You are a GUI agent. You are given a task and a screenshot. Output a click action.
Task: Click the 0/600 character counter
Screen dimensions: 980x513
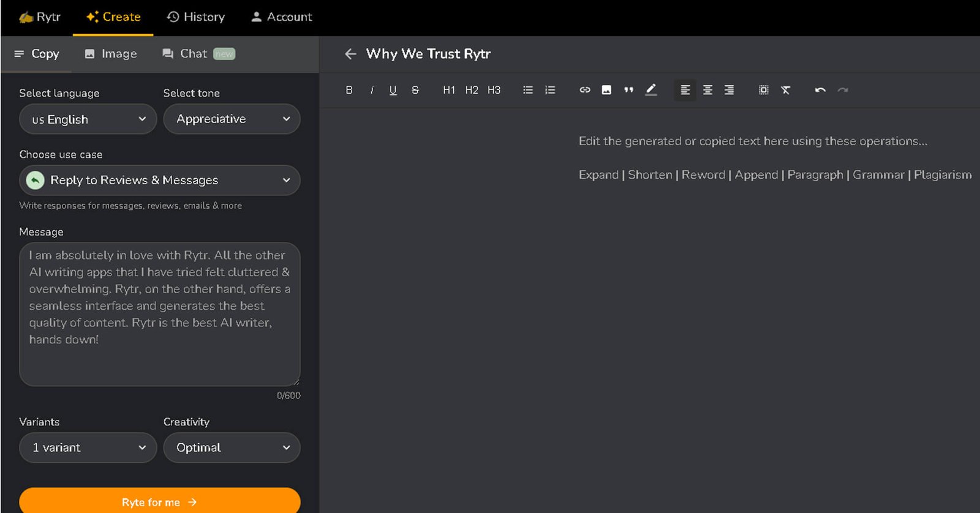click(288, 395)
